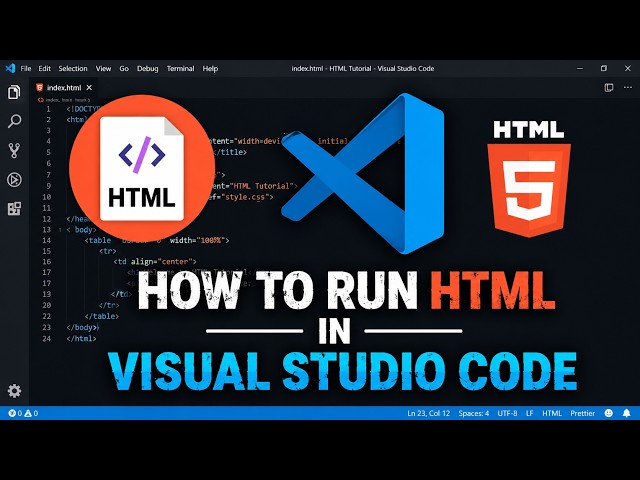The width and height of the screenshot is (640, 480).
Task: Click width="100%" on line 14
Action: click(x=200, y=240)
